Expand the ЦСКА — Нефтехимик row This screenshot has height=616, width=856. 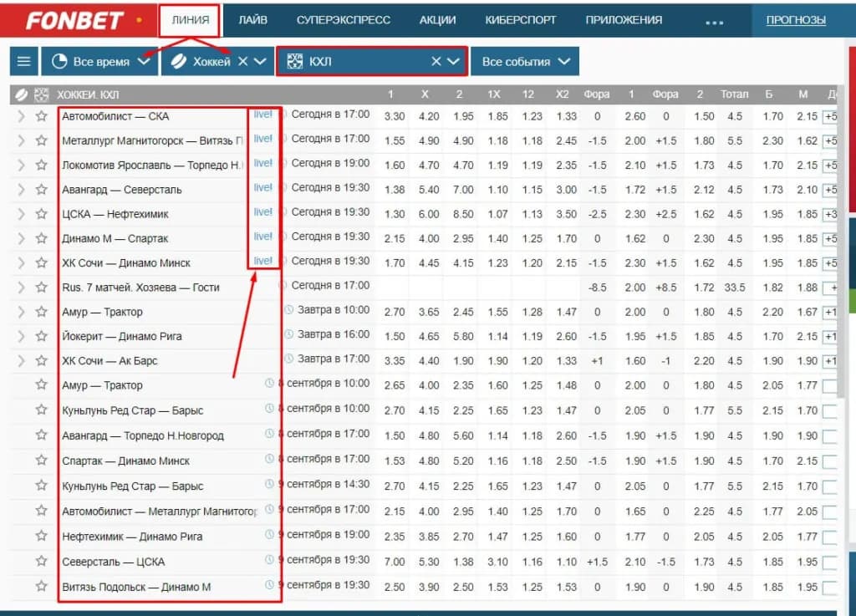[21, 214]
